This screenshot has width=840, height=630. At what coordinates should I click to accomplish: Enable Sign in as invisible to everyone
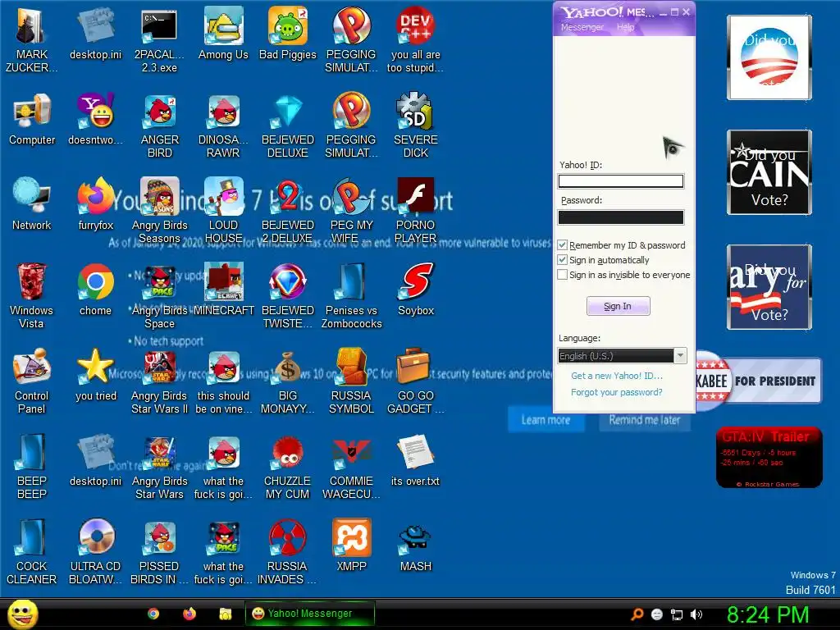pyautogui.click(x=563, y=275)
